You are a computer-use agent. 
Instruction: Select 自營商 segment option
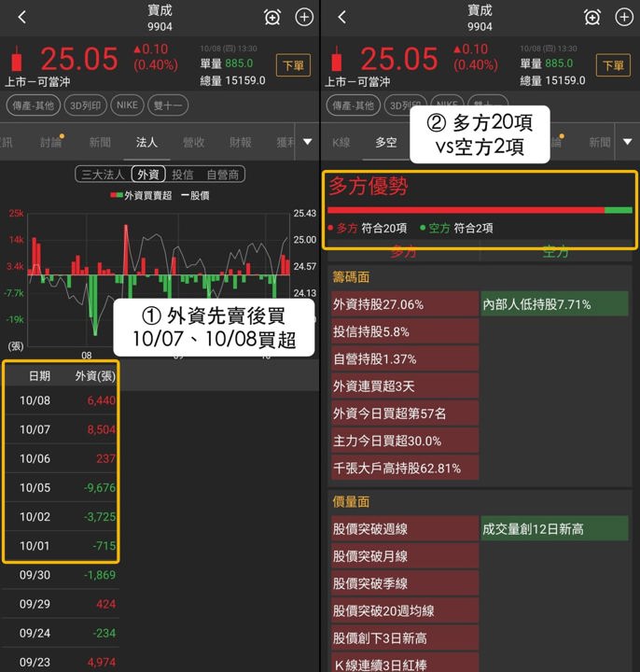pos(223,175)
